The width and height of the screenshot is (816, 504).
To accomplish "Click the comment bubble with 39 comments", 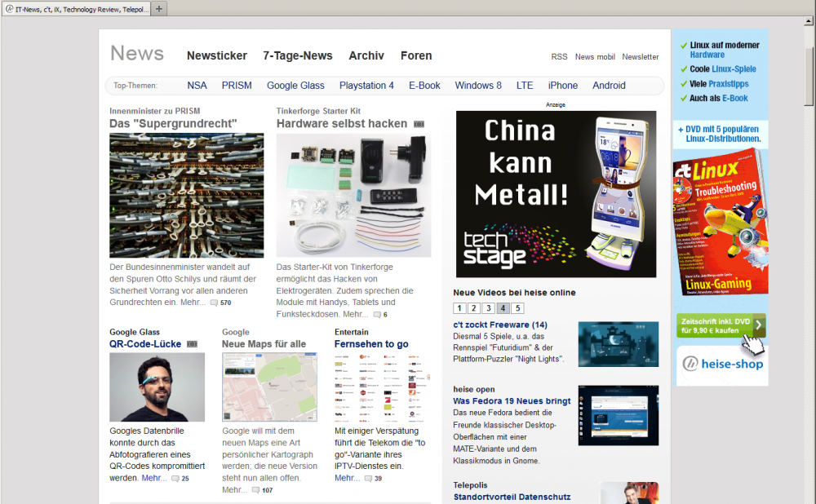I will [x=368, y=478].
